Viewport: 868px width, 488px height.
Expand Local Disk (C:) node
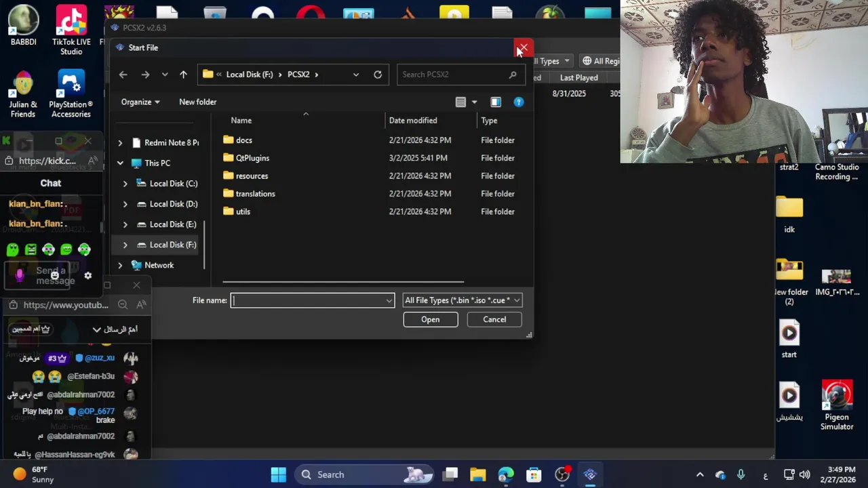click(x=125, y=184)
